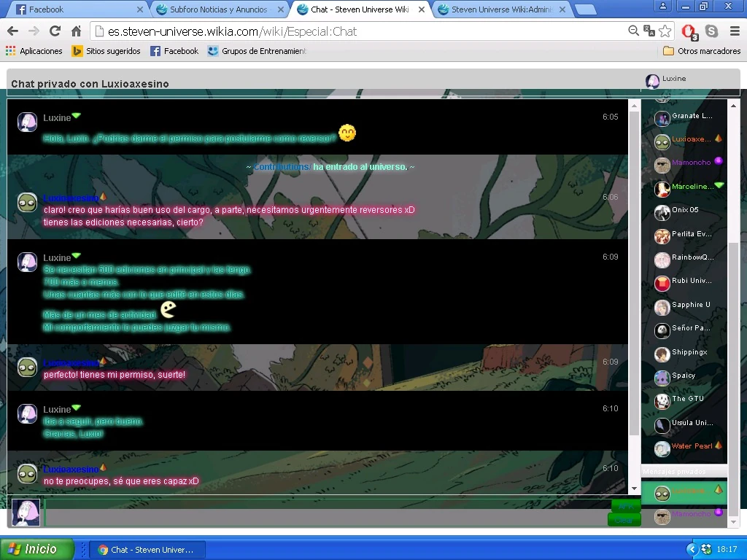Click the Dropbox icon in system tray
Viewport: 747px width, 560px height.
706,549
